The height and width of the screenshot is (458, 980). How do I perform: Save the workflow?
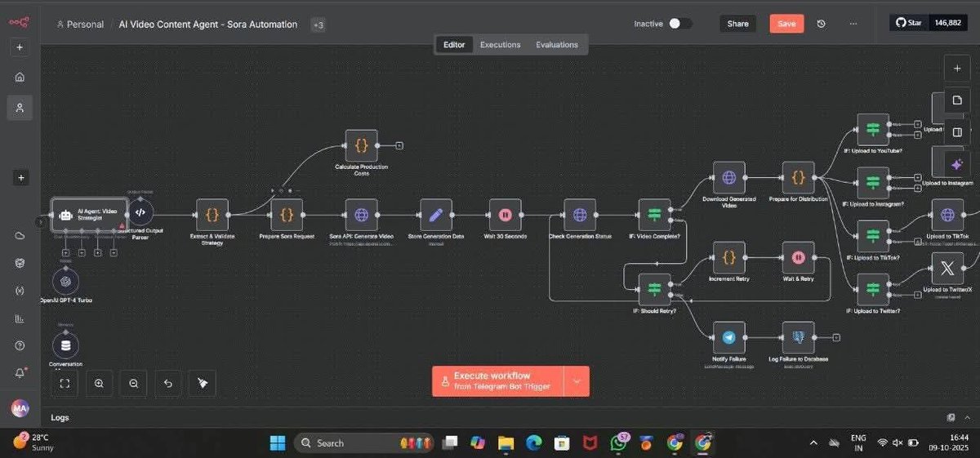point(786,24)
